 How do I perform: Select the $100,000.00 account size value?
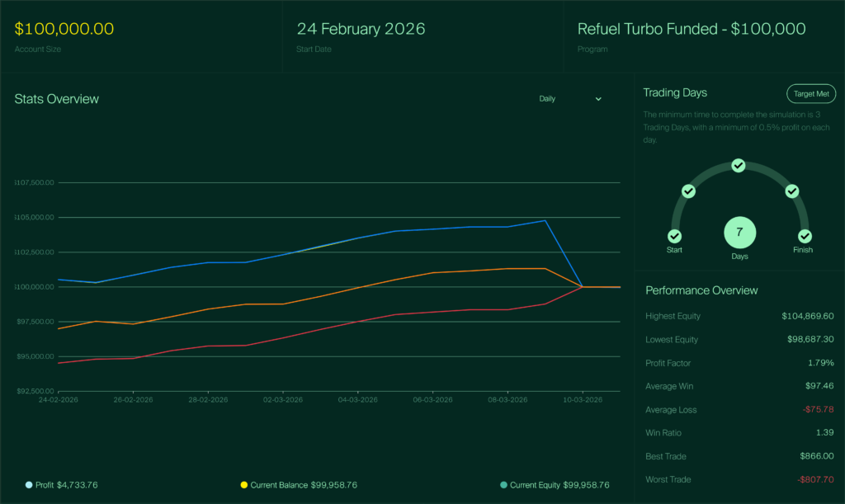[64, 29]
